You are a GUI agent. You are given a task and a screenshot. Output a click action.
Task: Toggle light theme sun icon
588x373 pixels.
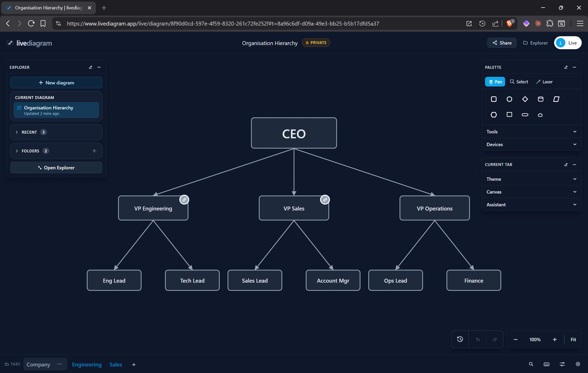(578, 364)
